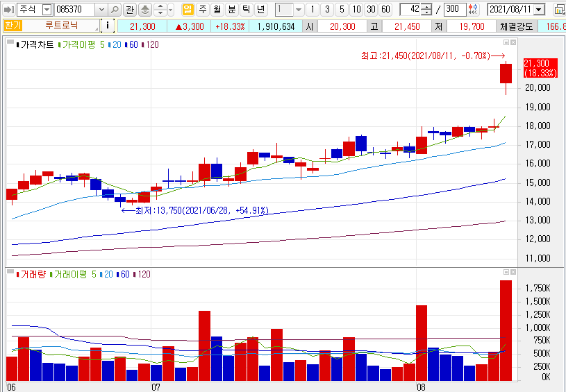Click the up/down stock navigation arrows

click(x=160, y=10)
